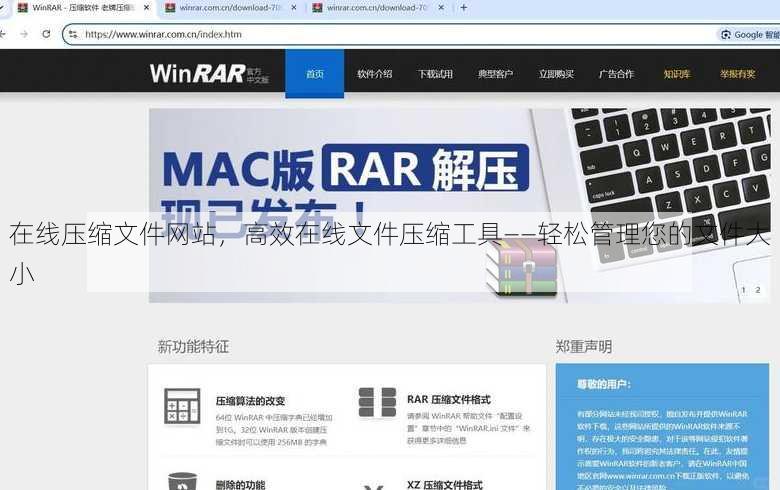
Task: Switch to the third winrar.com.cn/download tab
Action: tap(378, 8)
